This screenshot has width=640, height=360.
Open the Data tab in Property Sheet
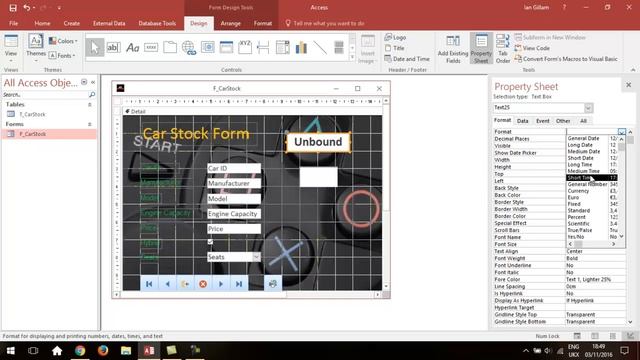(522, 121)
